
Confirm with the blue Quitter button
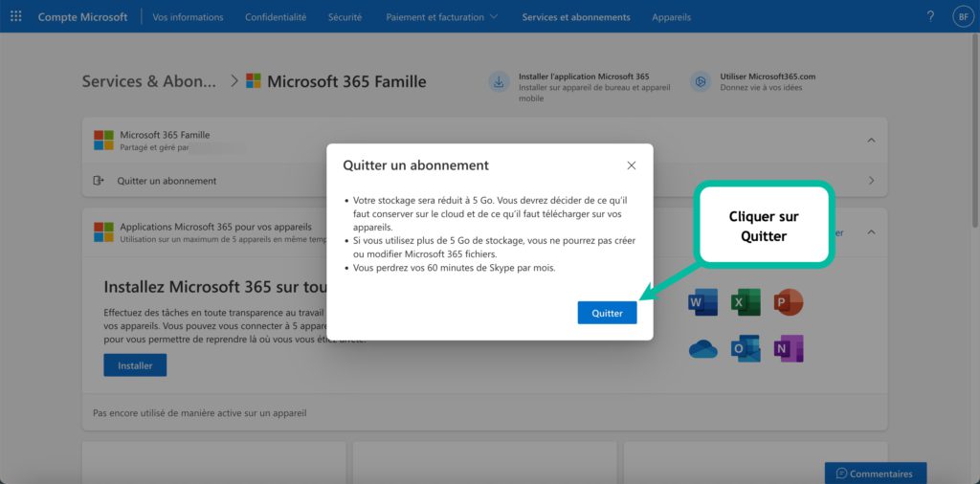coord(607,313)
